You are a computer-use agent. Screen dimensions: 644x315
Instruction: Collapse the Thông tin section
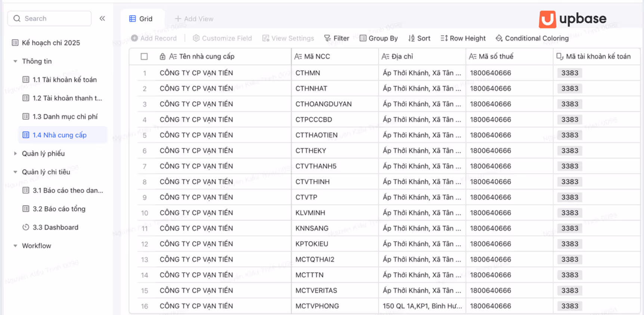15,61
